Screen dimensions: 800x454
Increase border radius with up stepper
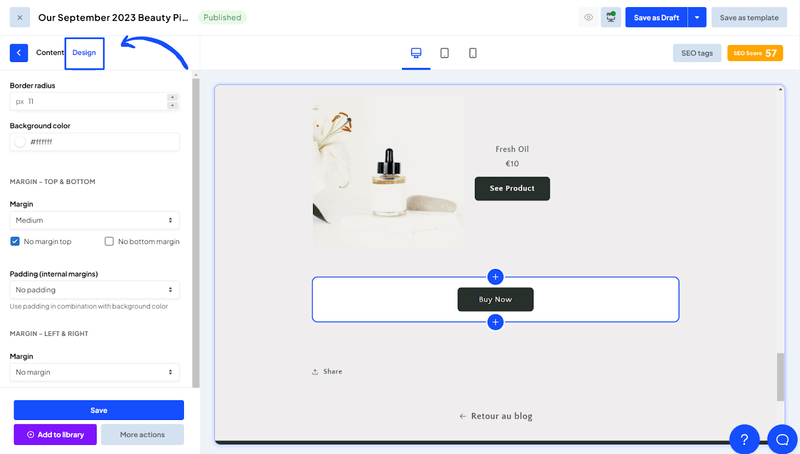point(172,97)
